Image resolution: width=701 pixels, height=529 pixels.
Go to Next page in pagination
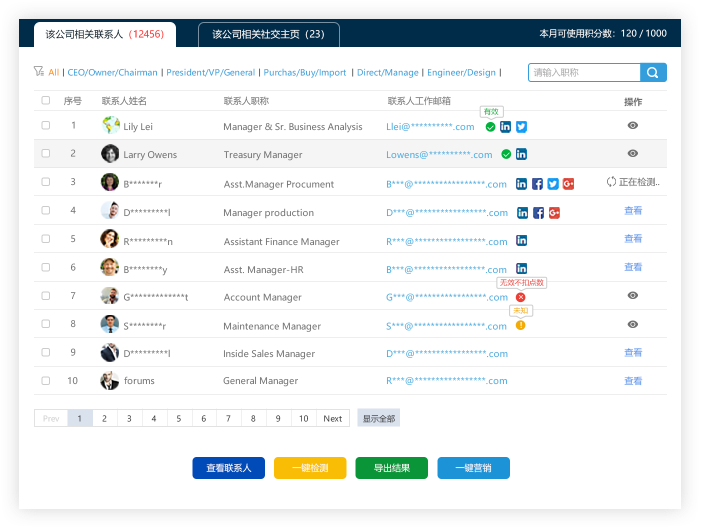tap(332, 419)
